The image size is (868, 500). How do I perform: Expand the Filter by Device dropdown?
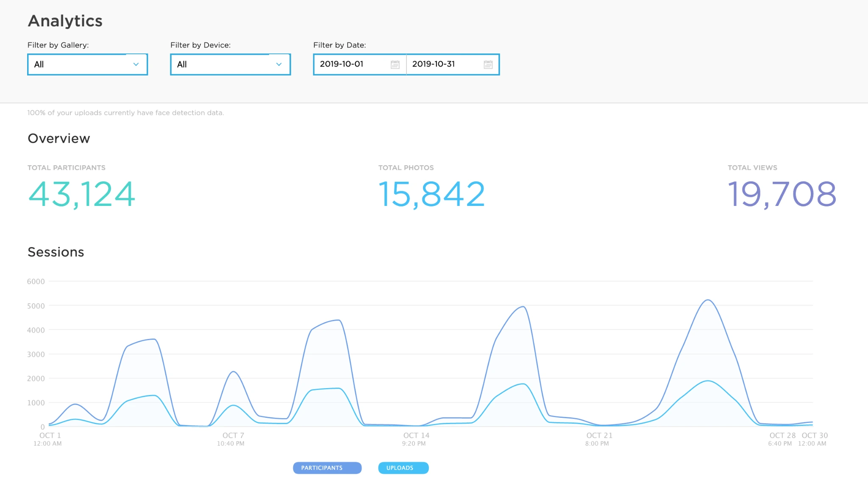230,64
